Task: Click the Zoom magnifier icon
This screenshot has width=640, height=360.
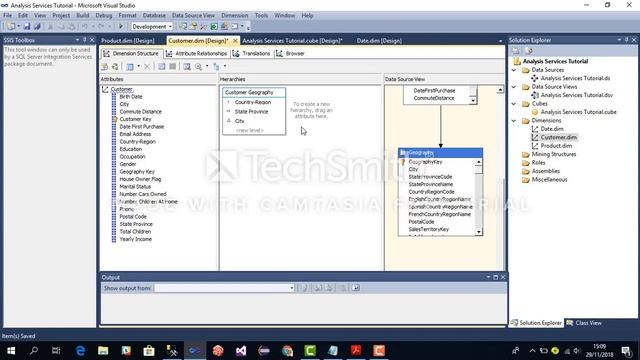Action: click(x=198, y=66)
